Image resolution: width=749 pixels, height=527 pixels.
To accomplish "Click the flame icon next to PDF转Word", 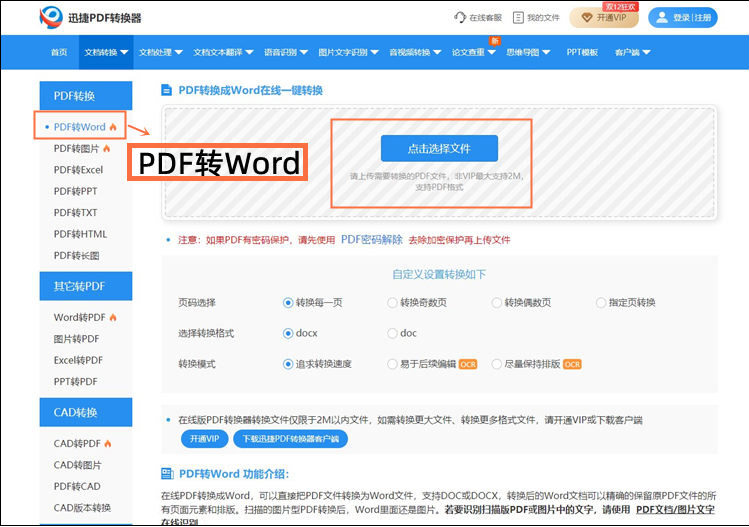I will pos(113,127).
